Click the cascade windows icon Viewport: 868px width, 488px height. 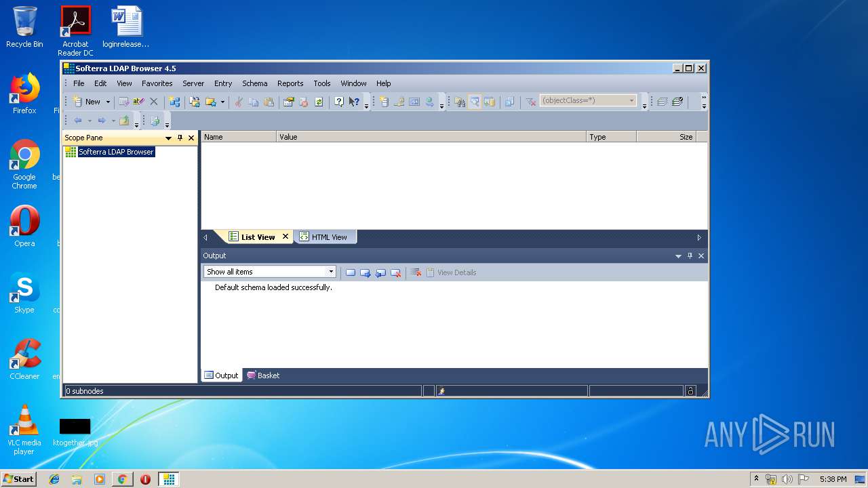509,102
